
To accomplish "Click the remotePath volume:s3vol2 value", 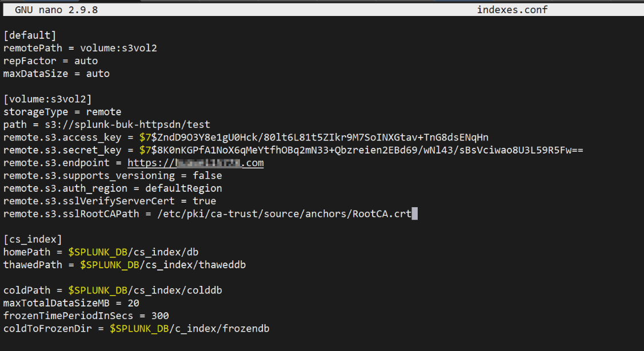I will point(118,48).
